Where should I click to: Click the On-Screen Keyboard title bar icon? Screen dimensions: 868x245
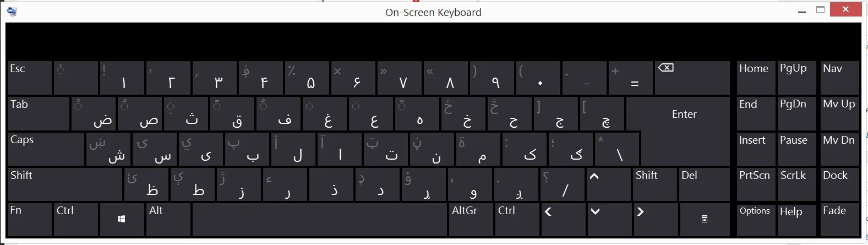pos(12,11)
